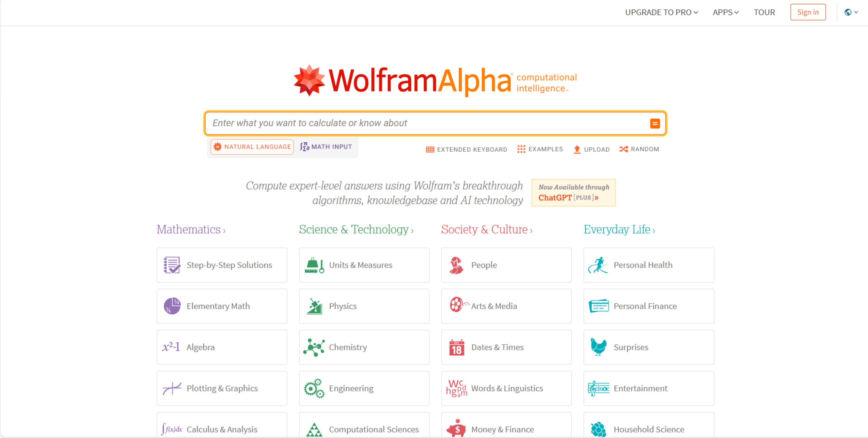
Task: Open the language globe selector
Action: 851,12
